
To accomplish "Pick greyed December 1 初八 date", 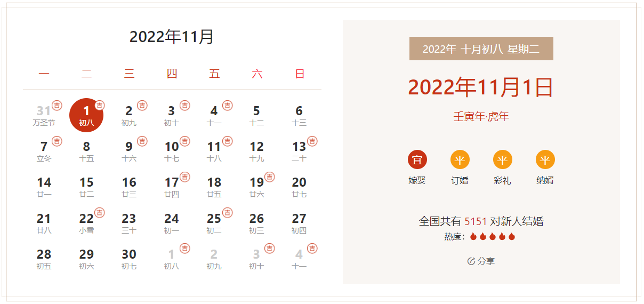I will pyautogui.click(x=172, y=259).
